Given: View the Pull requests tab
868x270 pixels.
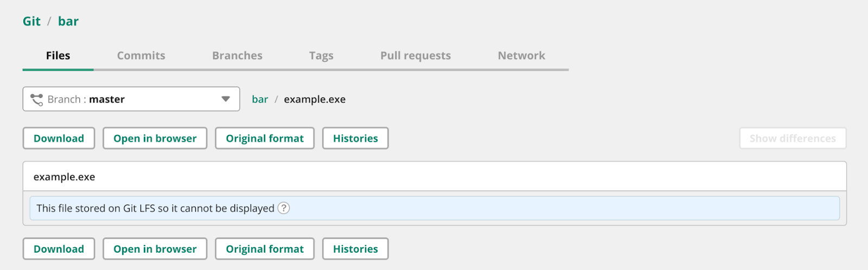Looking at the screenshot, I should coord(416,56).
